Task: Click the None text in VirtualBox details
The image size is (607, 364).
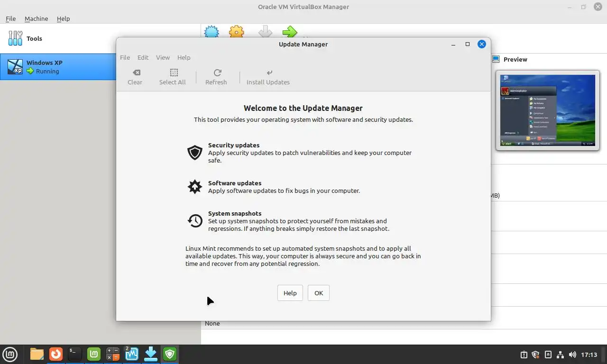Action: [212, 323]
